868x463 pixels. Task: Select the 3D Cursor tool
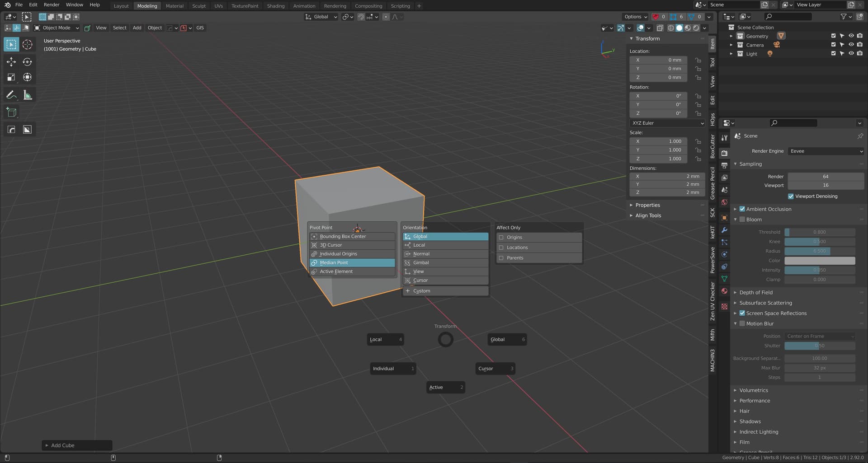tap(27, 44)
